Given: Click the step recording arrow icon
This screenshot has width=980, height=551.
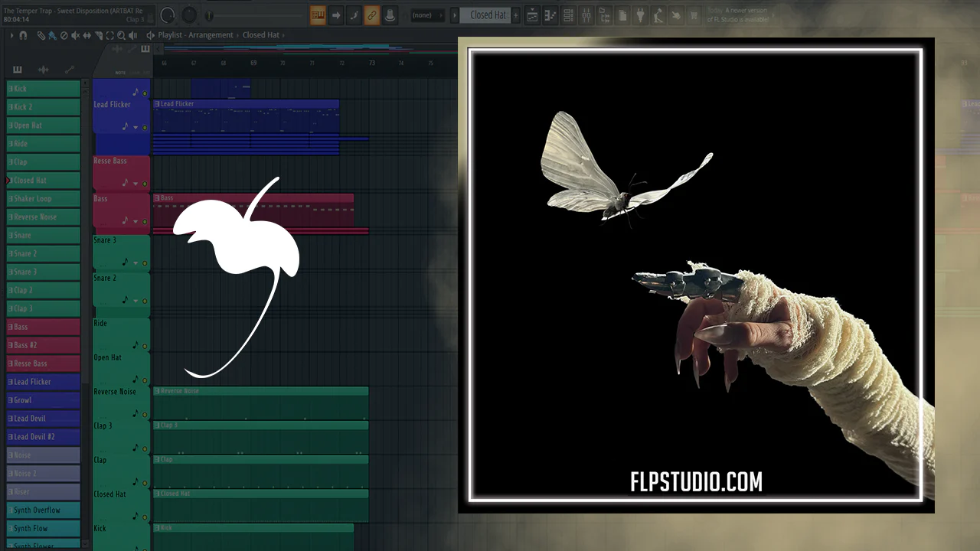Looking at the screenshot, I should 336,15.
